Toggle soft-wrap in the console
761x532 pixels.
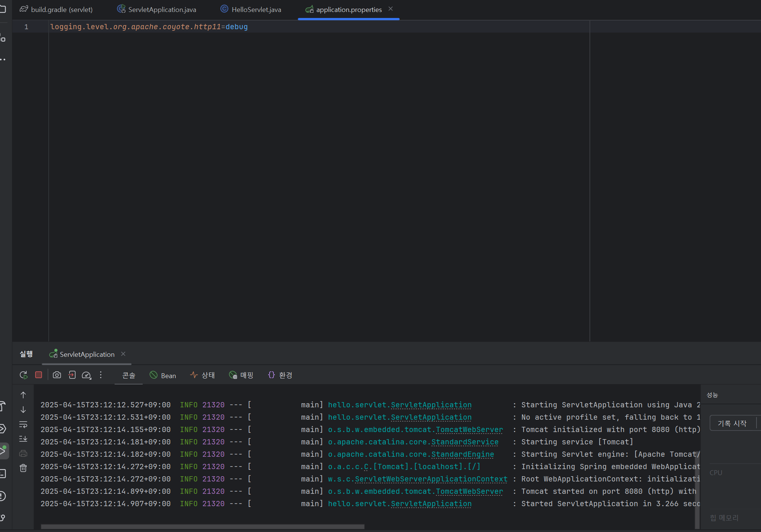(x=23, y=424)
